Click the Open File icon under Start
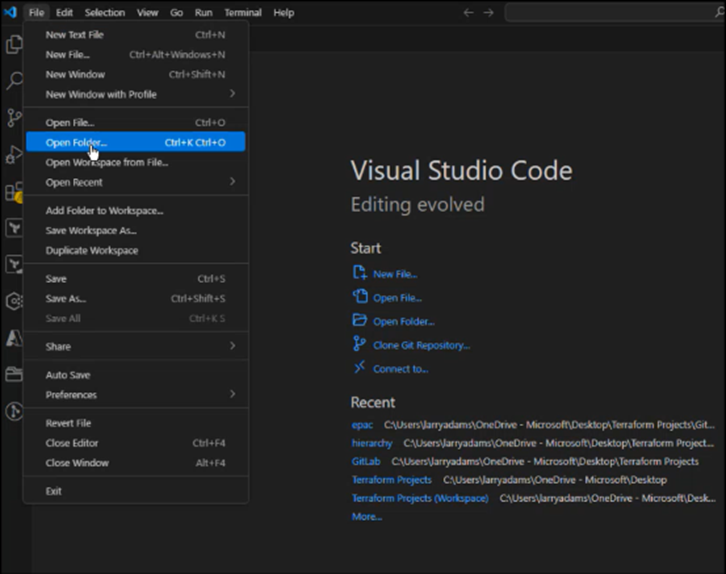The height and width of the screenshot is (574, 726). (360, 296)
